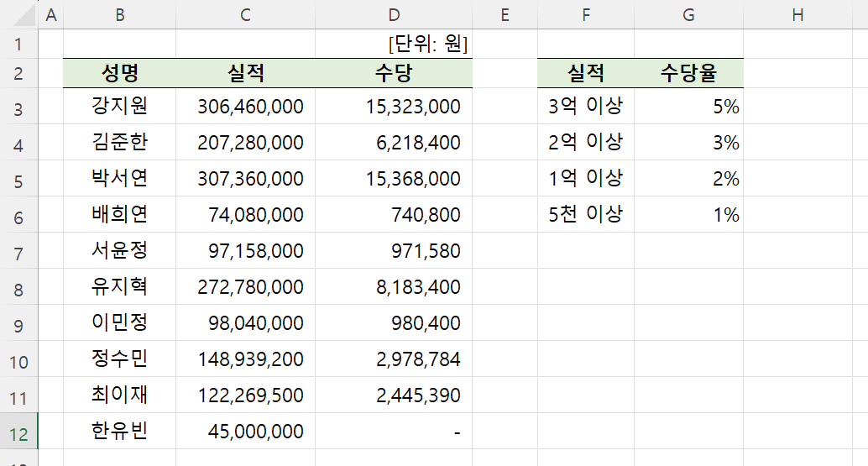The height and width of the screenshot is (466, 868).
Task: Select column A header
Action: (51, 15)
